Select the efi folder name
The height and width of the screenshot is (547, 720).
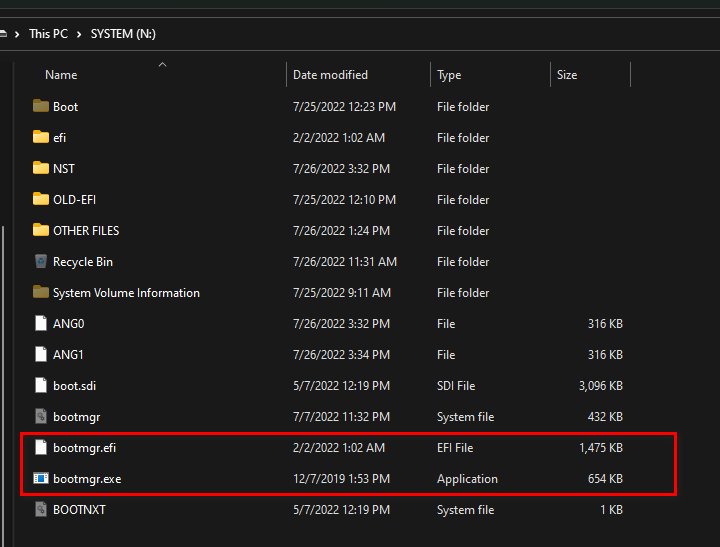tap(59, 137)
